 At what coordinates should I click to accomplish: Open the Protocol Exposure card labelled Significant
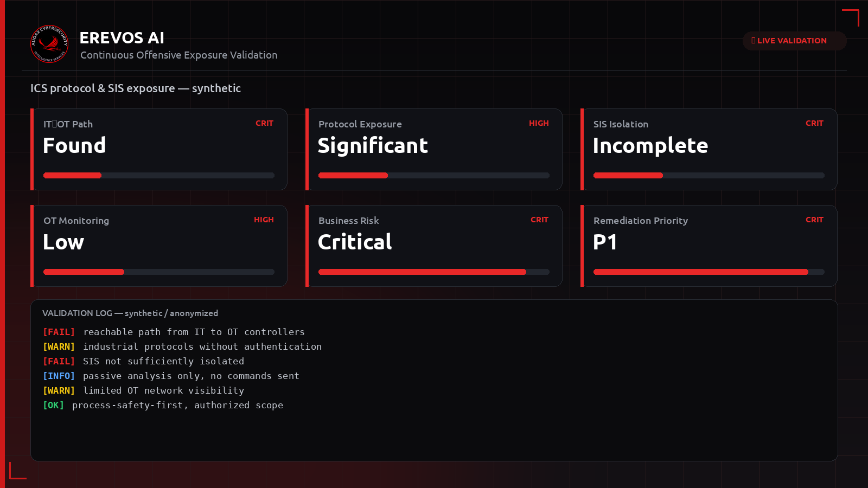click(x=434, y=150)
